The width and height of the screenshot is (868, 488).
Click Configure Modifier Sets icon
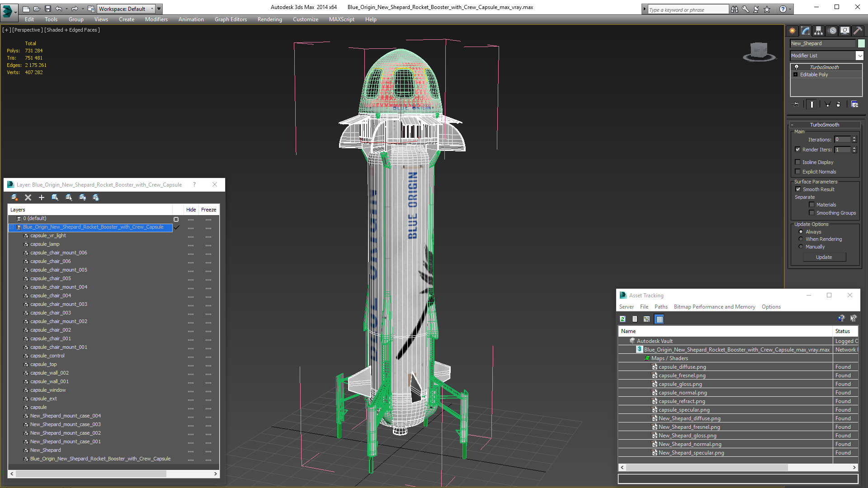[x=854, y=104]
